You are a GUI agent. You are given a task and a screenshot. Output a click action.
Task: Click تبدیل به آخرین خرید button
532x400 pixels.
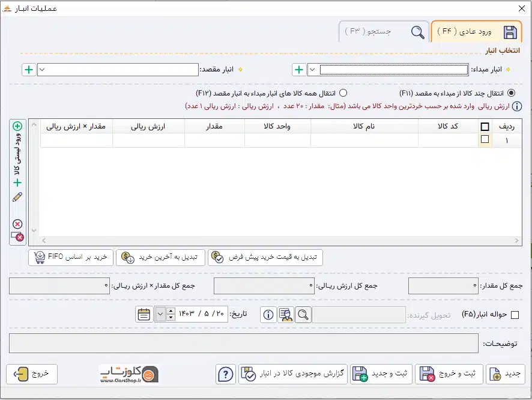tap(160, 258)
